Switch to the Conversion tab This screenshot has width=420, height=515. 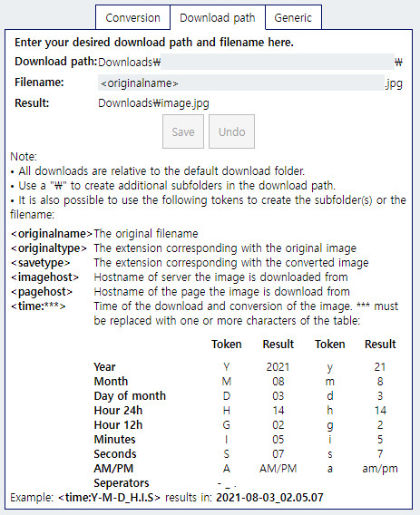click(132, 17)
